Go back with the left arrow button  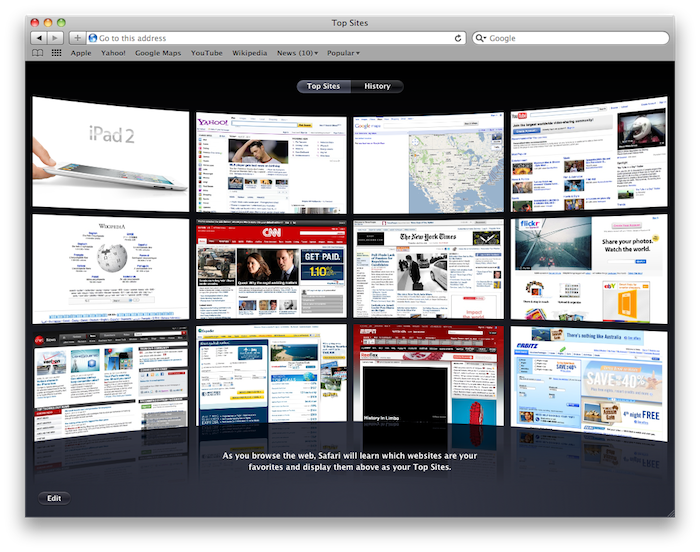pos(39,38)
